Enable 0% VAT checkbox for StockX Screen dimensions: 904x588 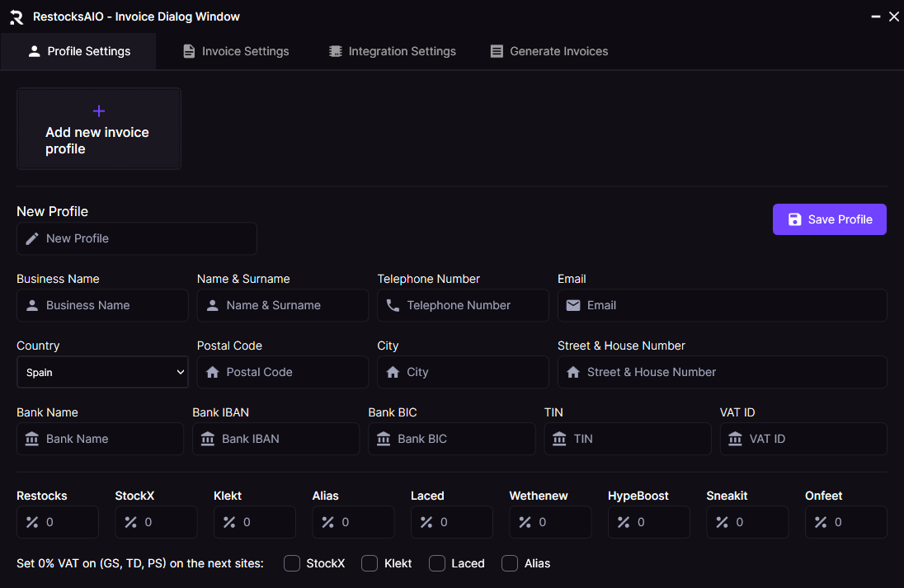(292, 564)
